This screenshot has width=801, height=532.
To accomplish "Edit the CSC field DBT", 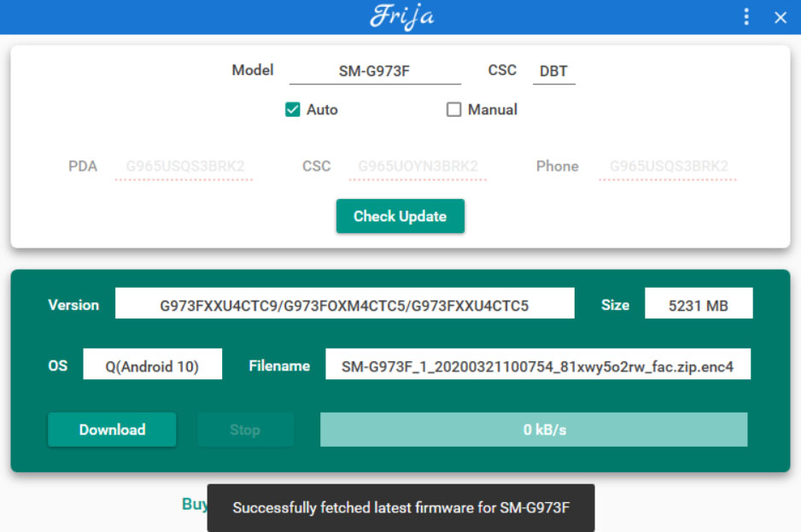I will (x=553, y=71).
